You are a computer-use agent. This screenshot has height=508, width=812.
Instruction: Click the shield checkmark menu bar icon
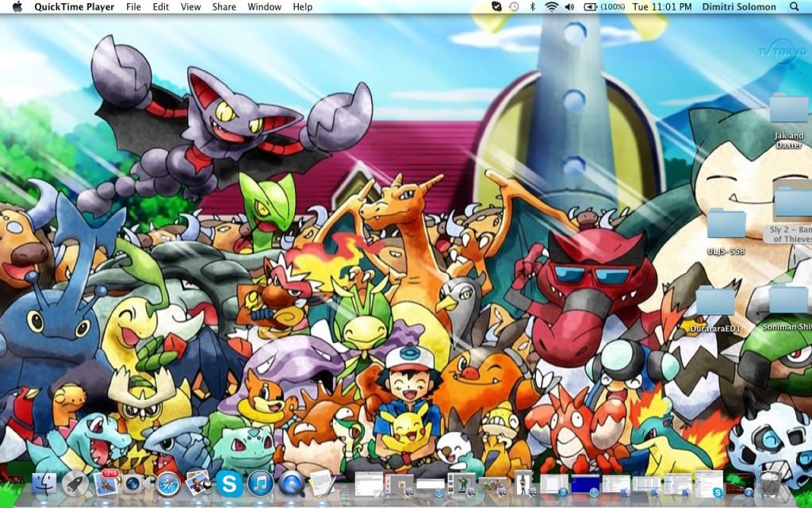point(496,6)
